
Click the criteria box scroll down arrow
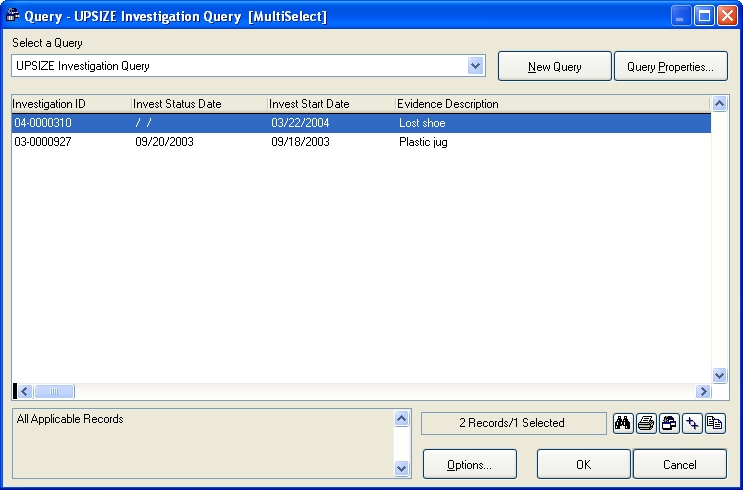pyautogui.click(x=401, y=468)
